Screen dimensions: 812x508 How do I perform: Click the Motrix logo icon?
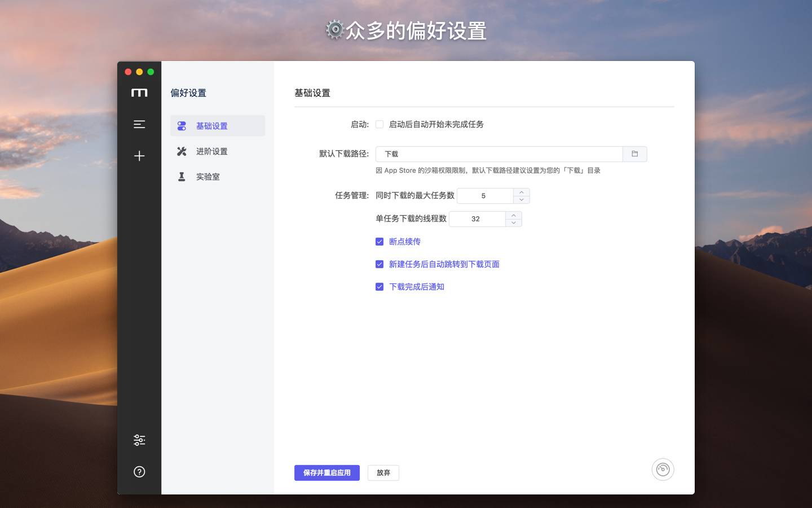[x=139, y=93]
